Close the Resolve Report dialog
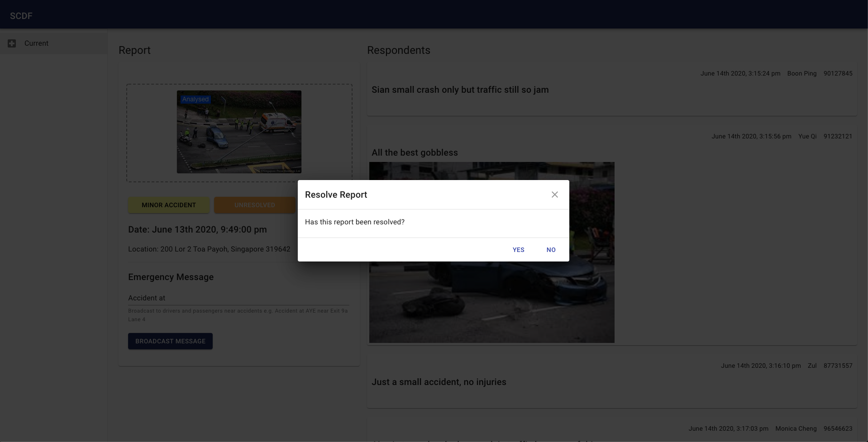This screenshot has height=442, width=868. pos(555,195)
